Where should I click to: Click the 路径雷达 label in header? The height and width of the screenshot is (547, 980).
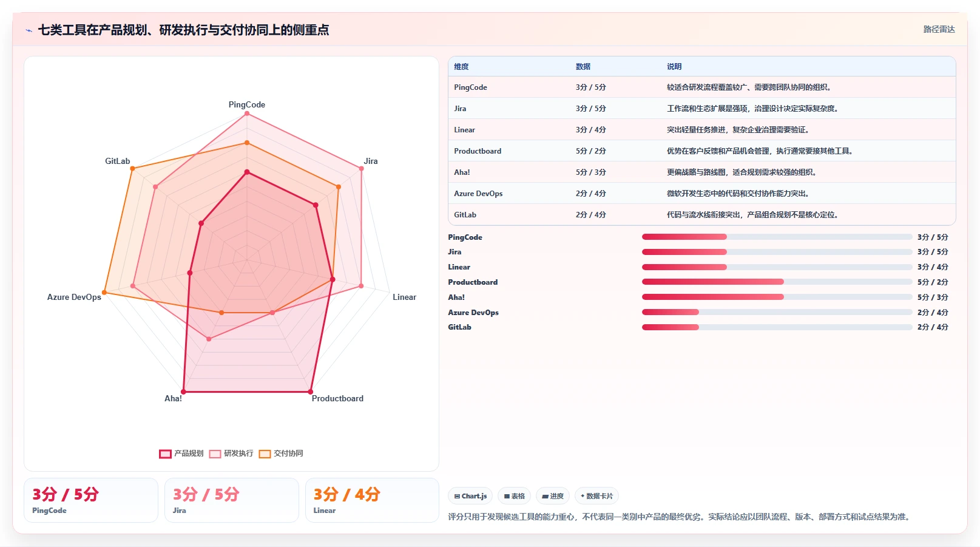pyautogui.click(x=939, y=29)
